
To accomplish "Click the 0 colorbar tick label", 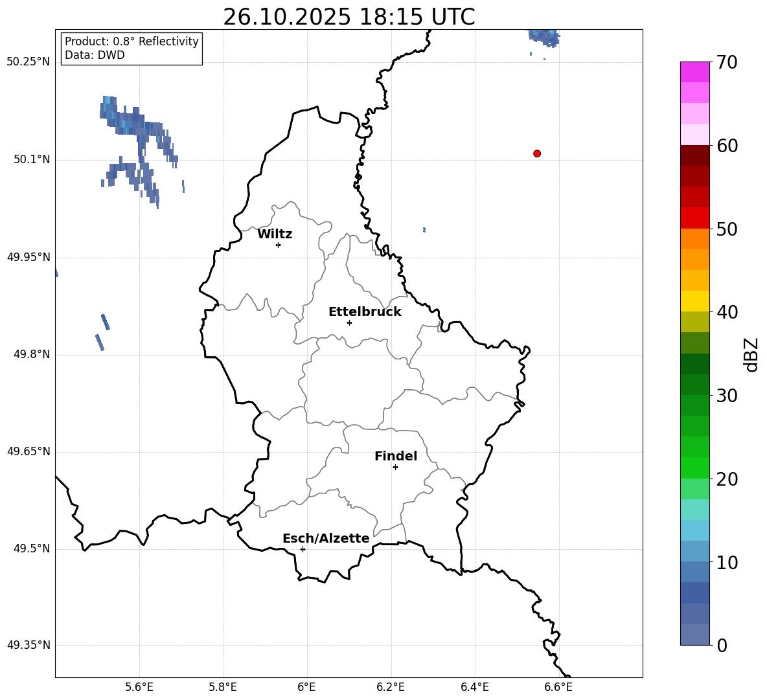I will click(722, 645).
